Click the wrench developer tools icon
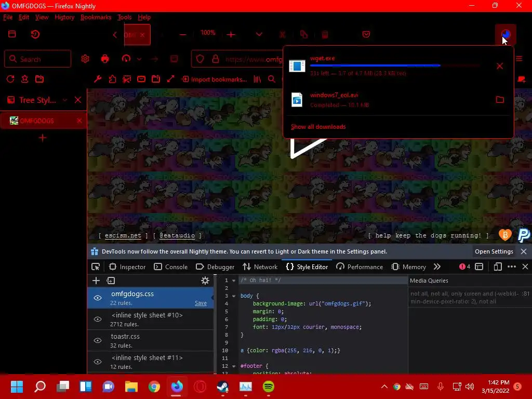This screenshot has height=399, width=532. click(x=98, y=79)
